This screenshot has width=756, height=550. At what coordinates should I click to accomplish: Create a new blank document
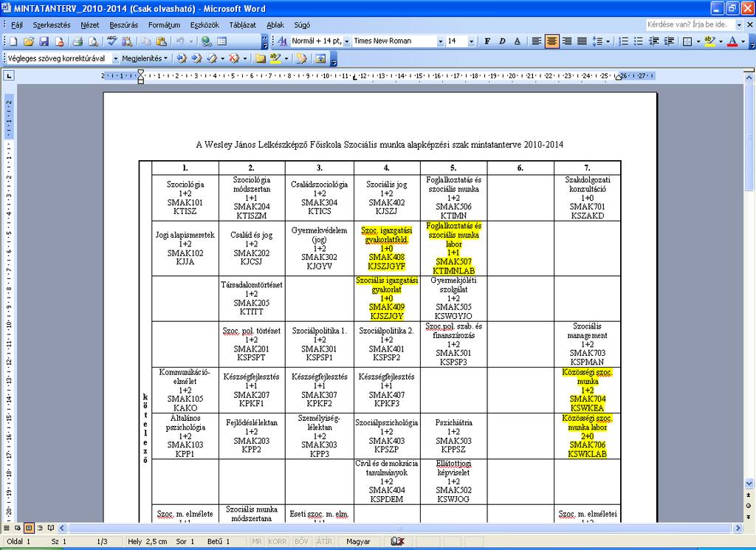[13, 41]
